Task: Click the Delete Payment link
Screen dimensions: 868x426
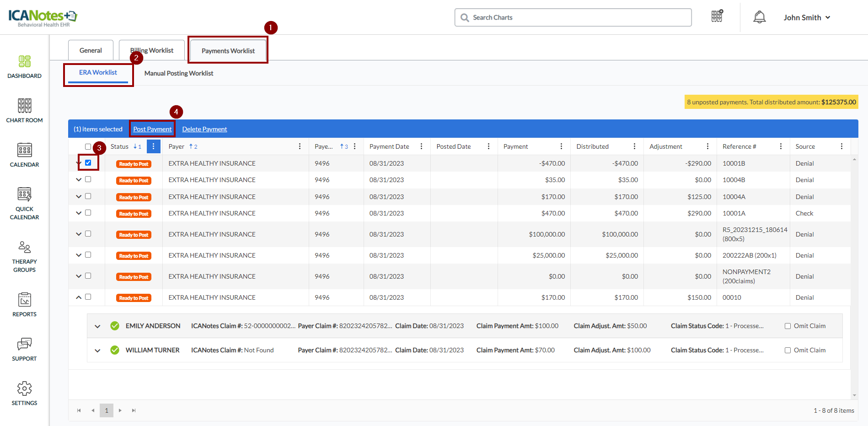Action: (204, 129)
